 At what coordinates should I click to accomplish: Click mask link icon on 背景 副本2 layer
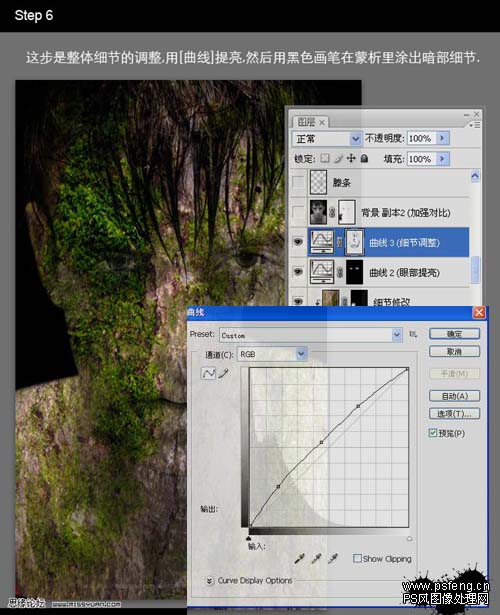point(332,213)
